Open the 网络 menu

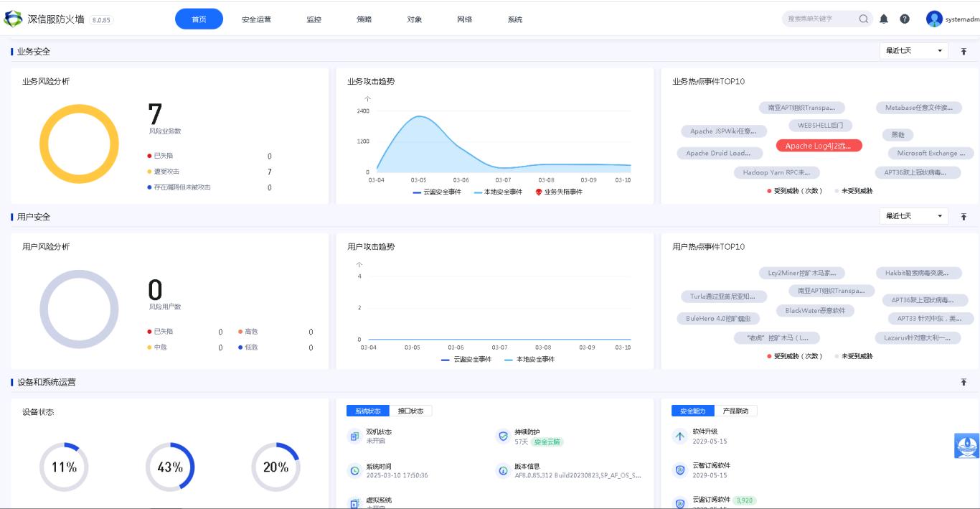click(464, 19)
